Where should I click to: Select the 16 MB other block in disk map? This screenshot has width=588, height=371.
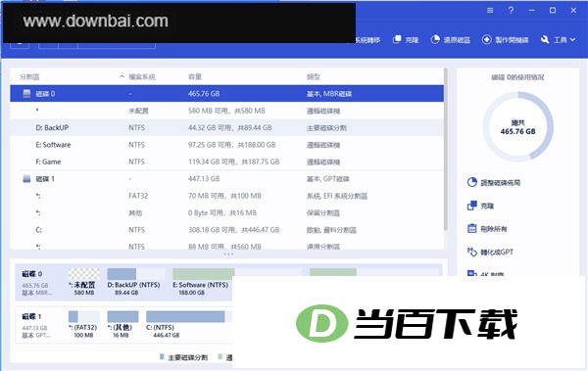122,325
